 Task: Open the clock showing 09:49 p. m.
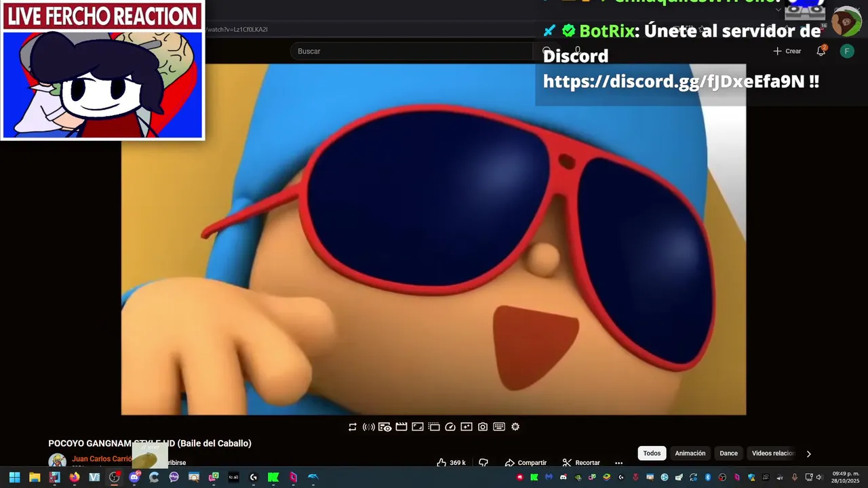click(x=846, y=477)
